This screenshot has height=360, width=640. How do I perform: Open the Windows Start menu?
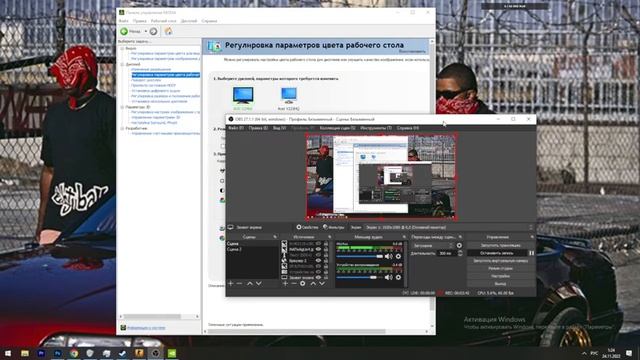[8, 353]
